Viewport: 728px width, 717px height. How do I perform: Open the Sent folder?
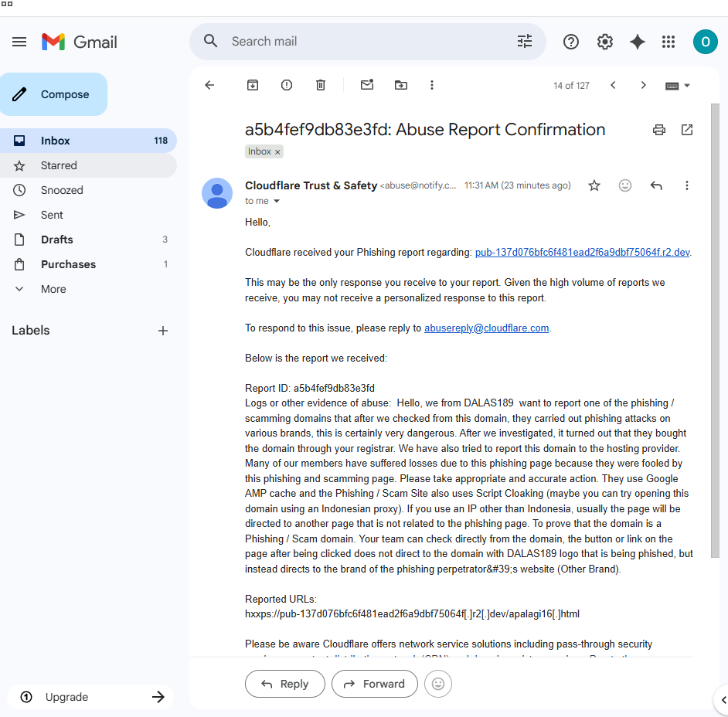[x=88, y=215]
